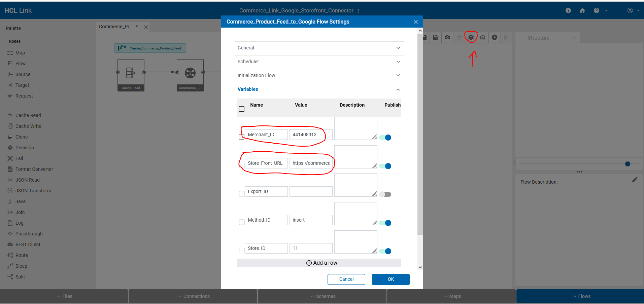This screenshot has width=644, height=304.
Task: Pick Flow node from palette
Action: (x=16, y=64)
